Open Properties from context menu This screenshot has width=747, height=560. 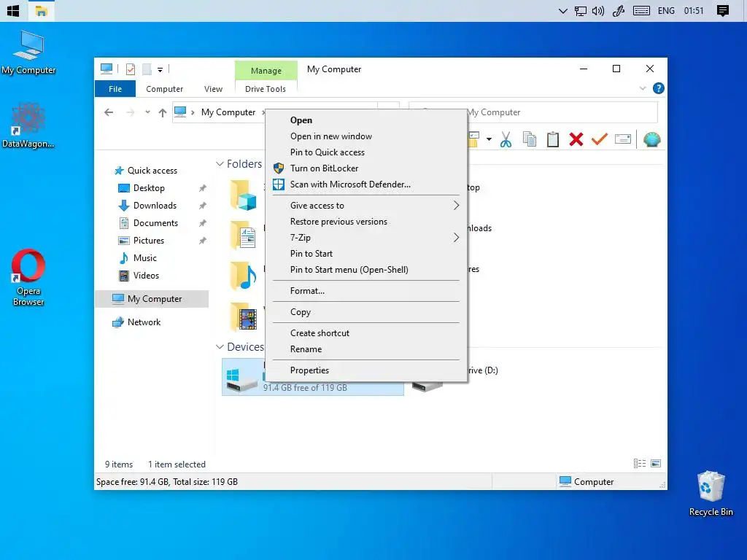point(366,370)
